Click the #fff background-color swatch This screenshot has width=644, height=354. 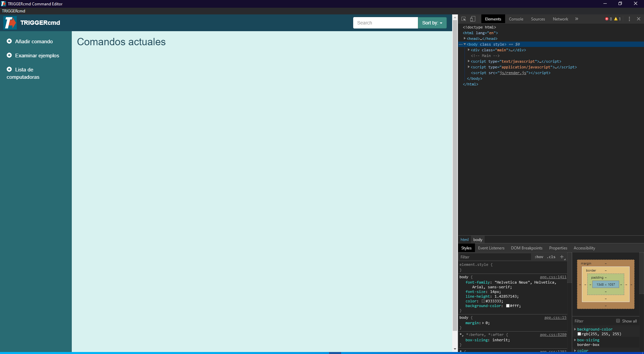508,306
